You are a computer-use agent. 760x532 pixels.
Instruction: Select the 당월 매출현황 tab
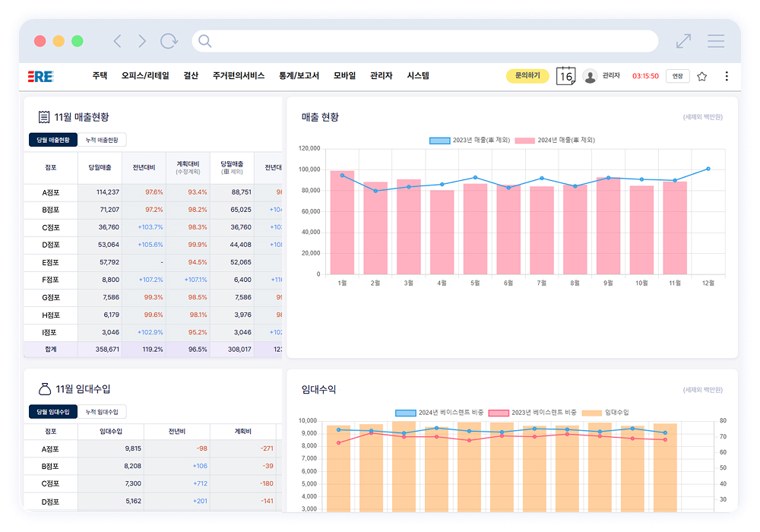click(53, 140)
